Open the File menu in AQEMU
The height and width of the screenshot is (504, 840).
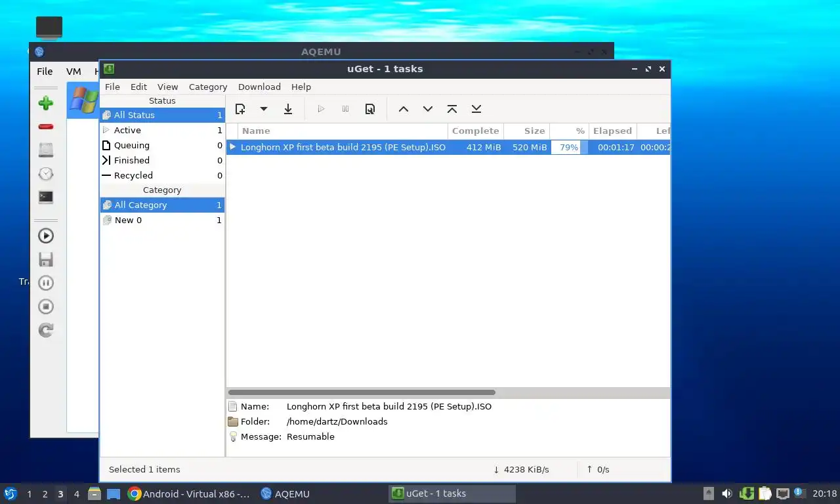(45, 72)
